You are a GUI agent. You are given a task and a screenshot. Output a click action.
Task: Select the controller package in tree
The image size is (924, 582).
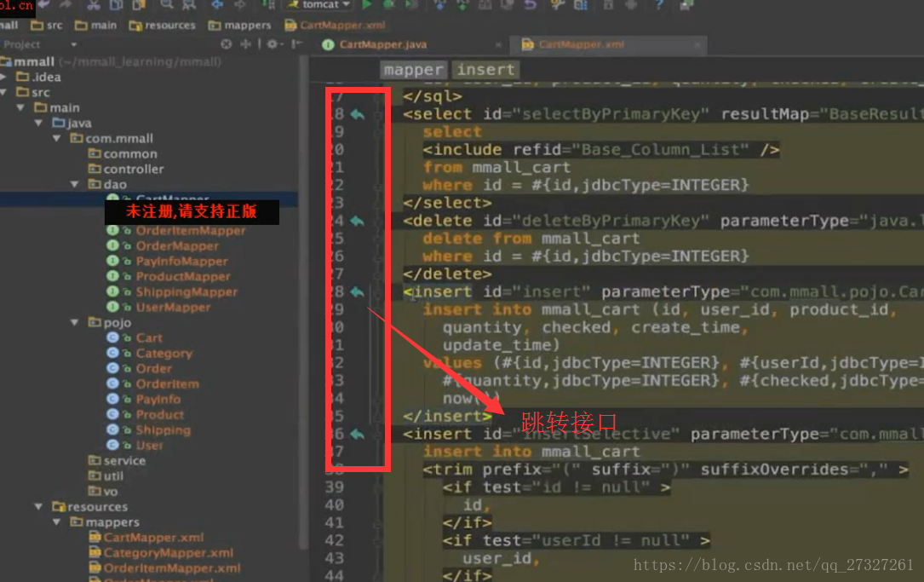click(126, 170)
